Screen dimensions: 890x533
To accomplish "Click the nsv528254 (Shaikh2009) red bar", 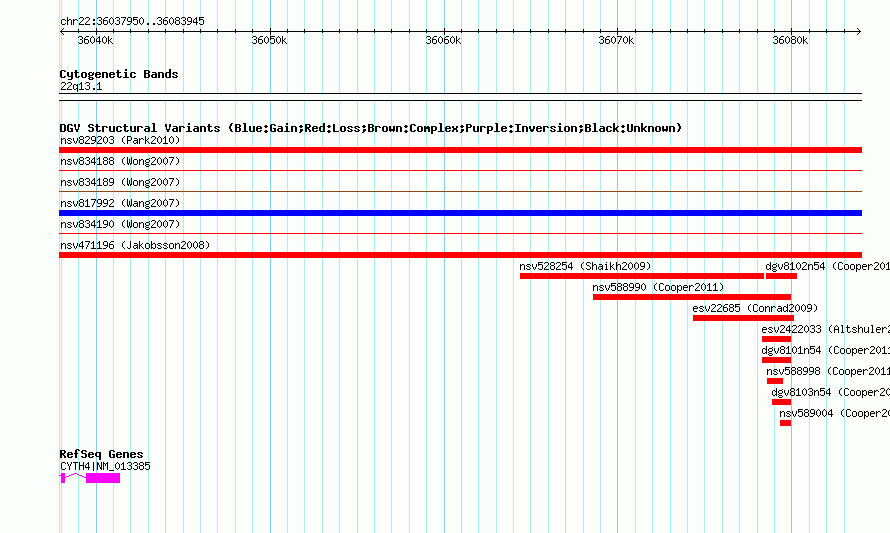I will coord(642,276).
